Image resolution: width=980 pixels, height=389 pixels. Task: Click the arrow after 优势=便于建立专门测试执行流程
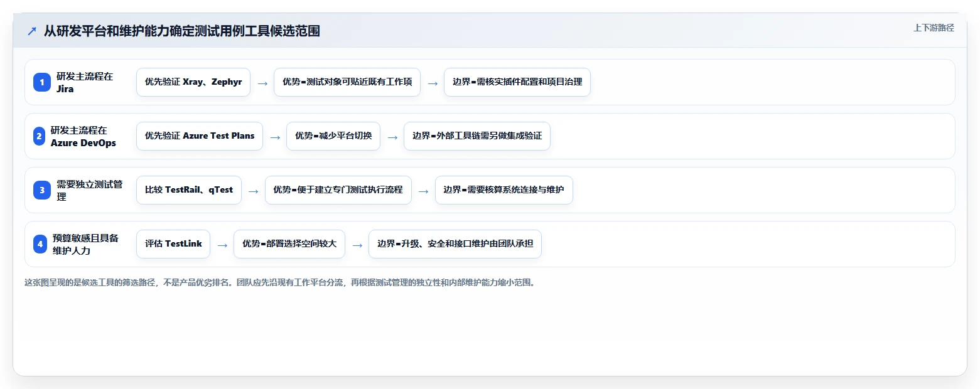click(424, 191)
